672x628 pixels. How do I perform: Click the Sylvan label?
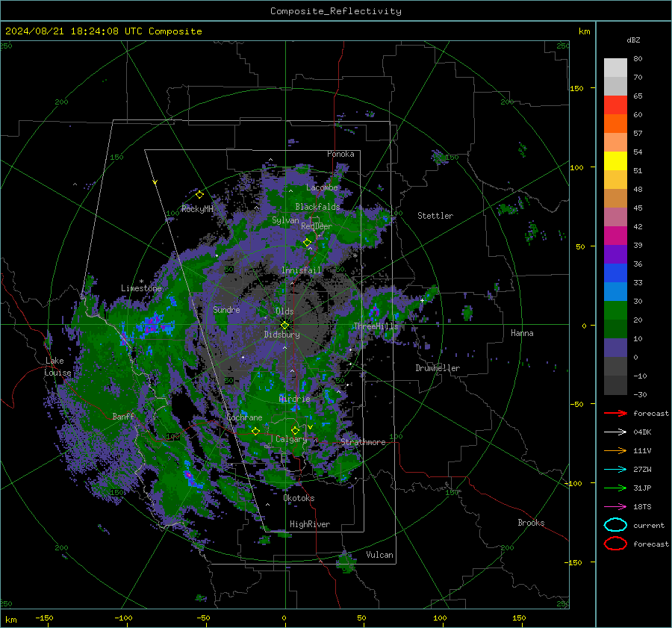pyautogui.click(x=285, y=220)
